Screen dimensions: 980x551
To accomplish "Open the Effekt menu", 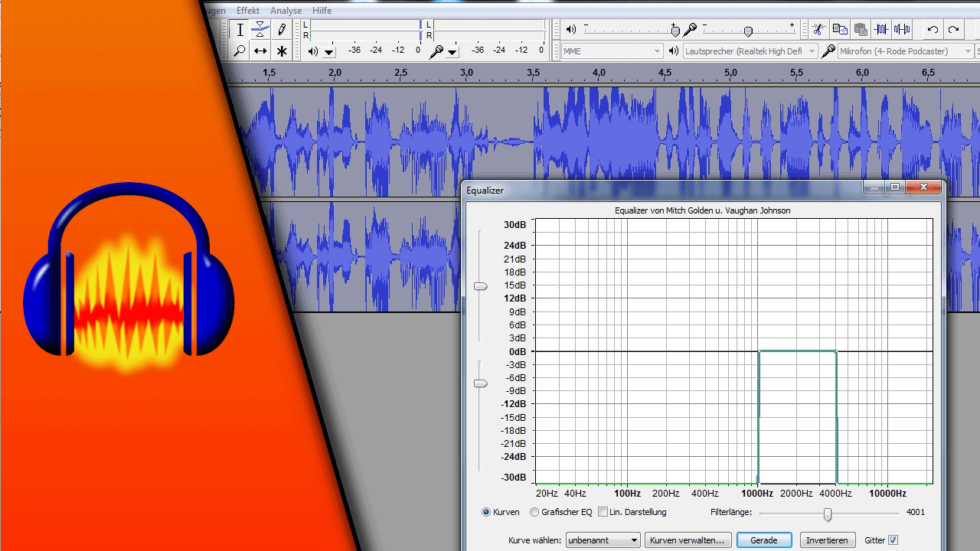I will 248,11.
